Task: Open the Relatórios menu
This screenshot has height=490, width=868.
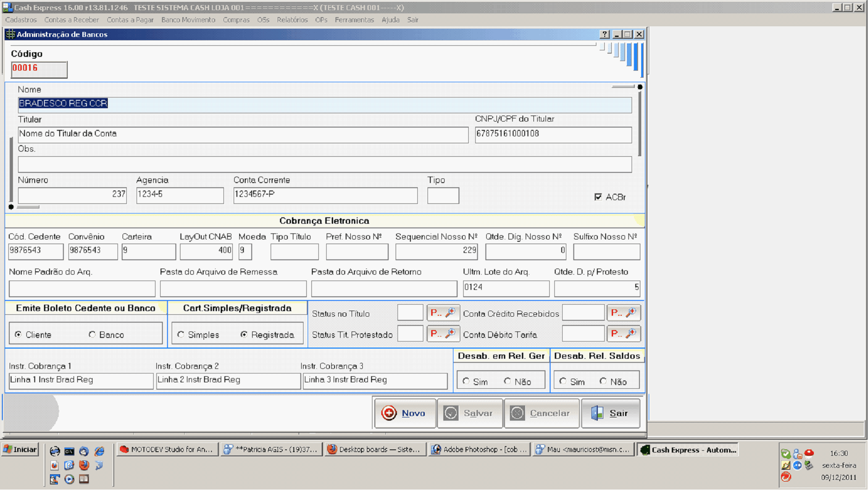Action: tap(292, 20)
